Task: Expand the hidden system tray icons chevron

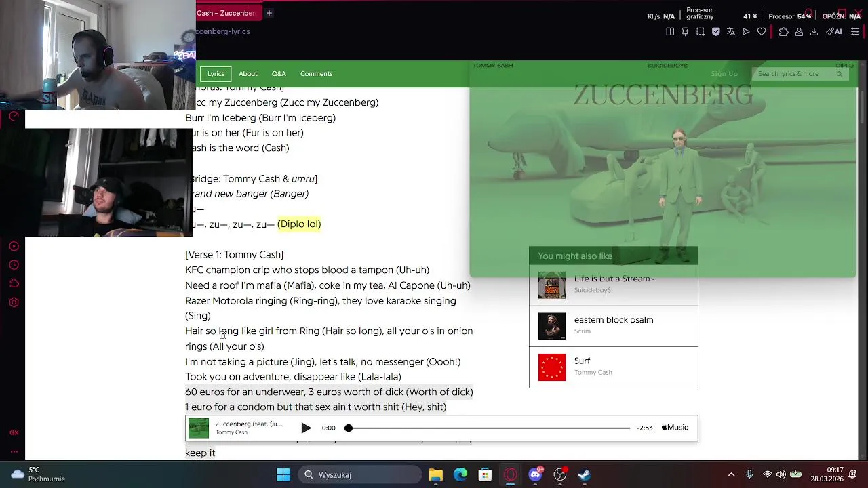Action: (731, 474)
